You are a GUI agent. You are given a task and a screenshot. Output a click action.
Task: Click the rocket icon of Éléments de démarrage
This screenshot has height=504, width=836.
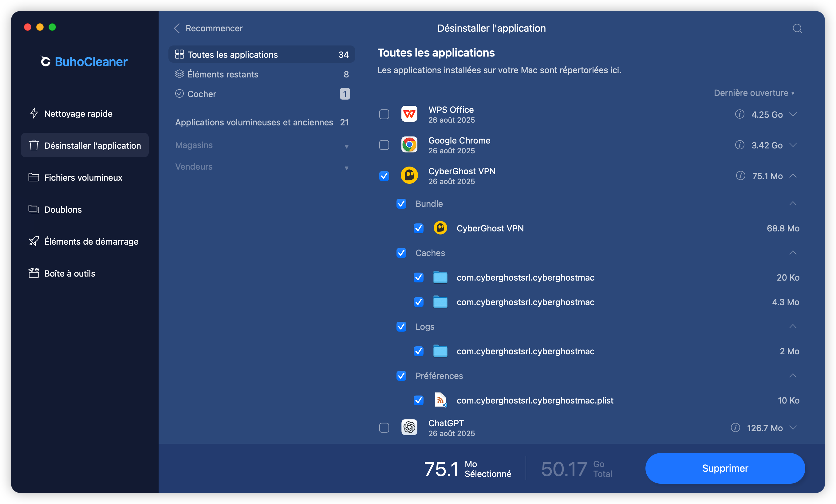[x=34, y=241]
